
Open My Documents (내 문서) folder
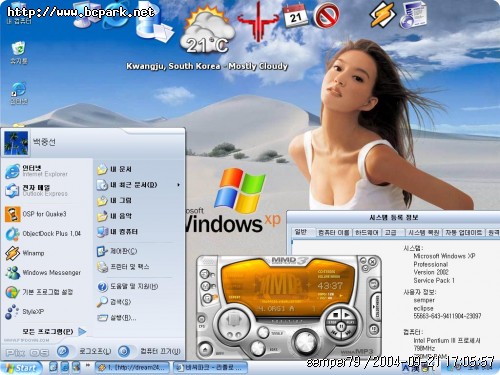tap(140, 169)
